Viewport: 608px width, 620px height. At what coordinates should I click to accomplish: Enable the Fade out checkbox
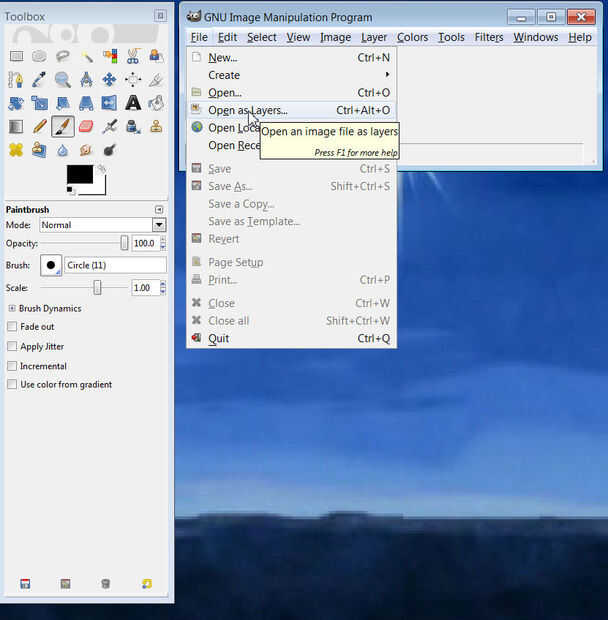click(12, 327)
